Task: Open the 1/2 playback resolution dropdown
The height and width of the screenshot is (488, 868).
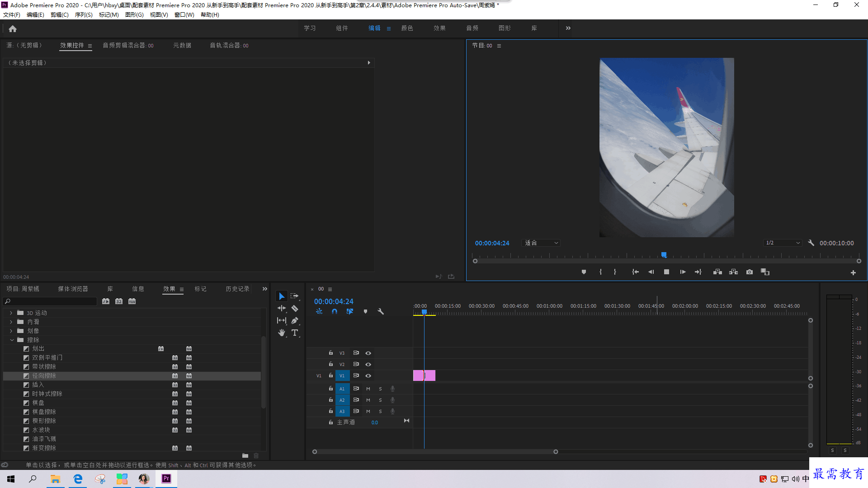Action: [783, 243]
